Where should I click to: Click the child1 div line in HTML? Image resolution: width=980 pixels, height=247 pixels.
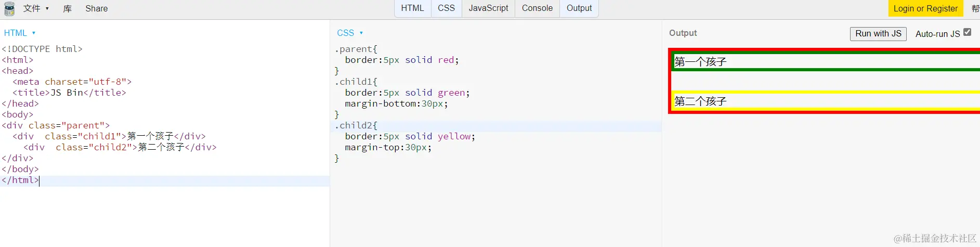tap(109, 136)
